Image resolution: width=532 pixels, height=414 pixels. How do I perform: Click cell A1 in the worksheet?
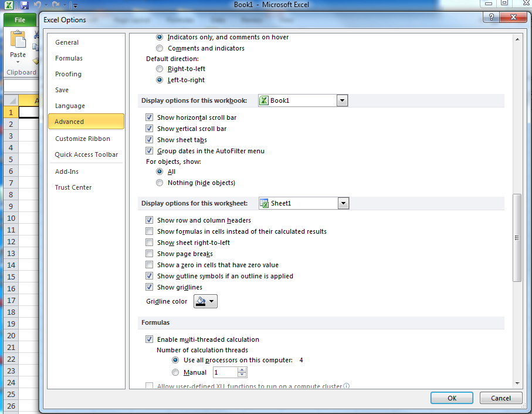pos(29,112)
